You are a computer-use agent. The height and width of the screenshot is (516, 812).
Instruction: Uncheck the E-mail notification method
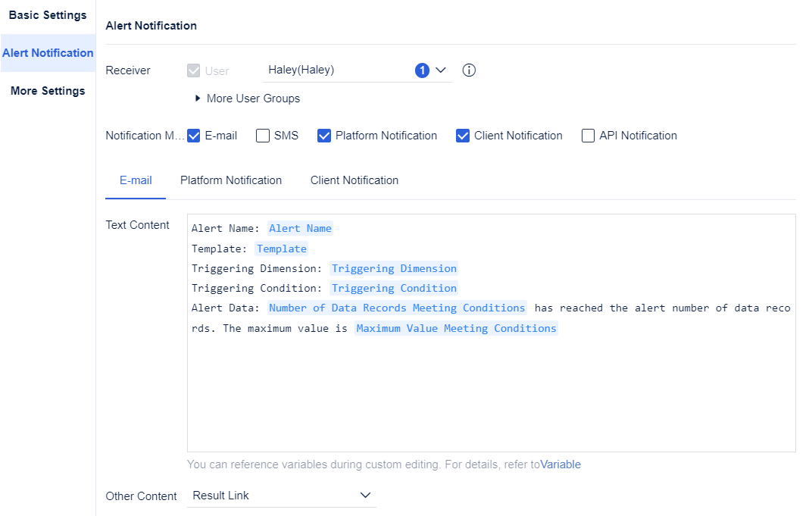click(x=194, y=136)
